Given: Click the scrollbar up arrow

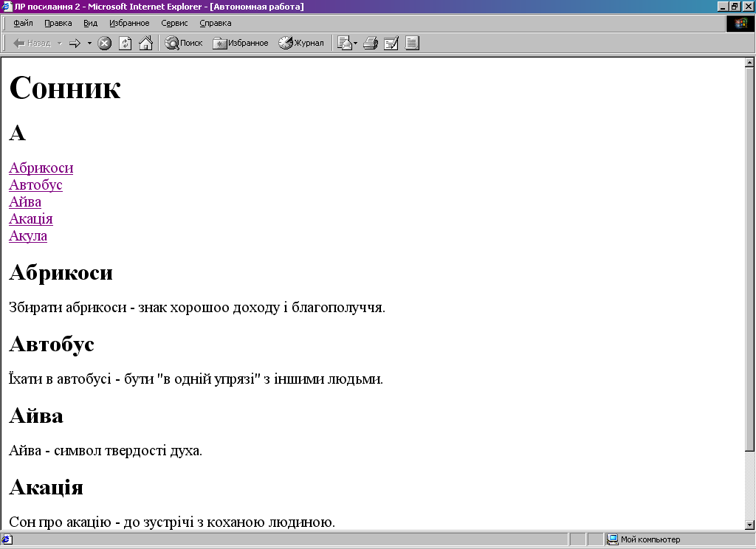Looking at the screenshot, I should [x=749, y=62].
